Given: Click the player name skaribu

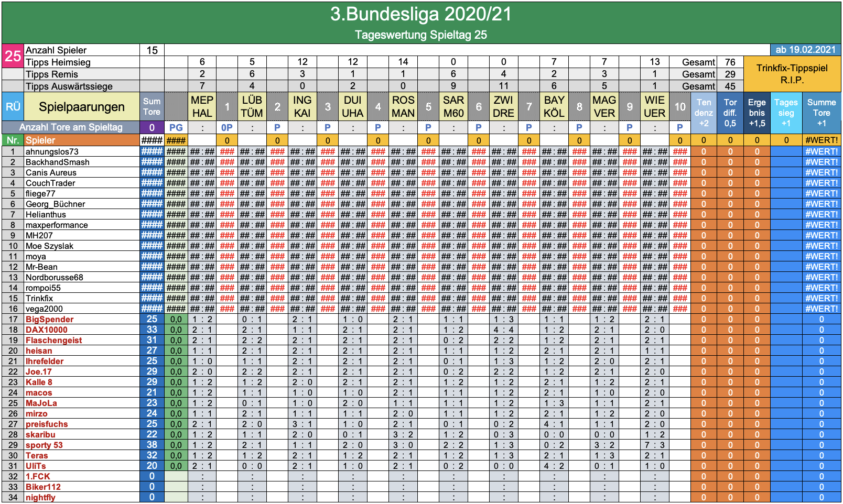Looking at the screenshot, I should tap(40, 434).
